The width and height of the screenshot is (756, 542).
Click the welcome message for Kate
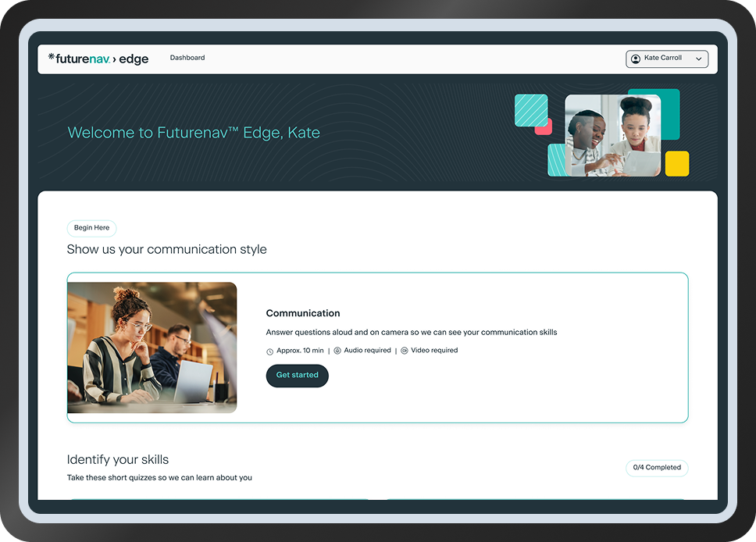click(194, 132)
